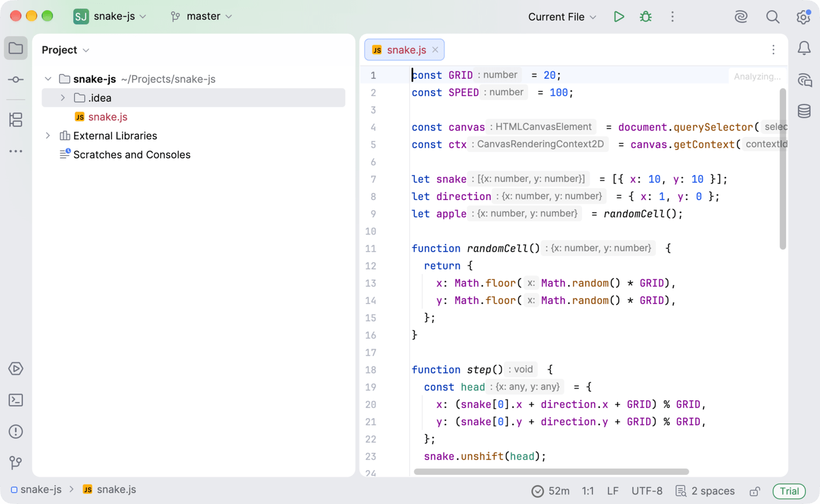The image size is (820, 504).
Task: Click the 52m time tracking indicator
Action: click(x=550, y=491)
